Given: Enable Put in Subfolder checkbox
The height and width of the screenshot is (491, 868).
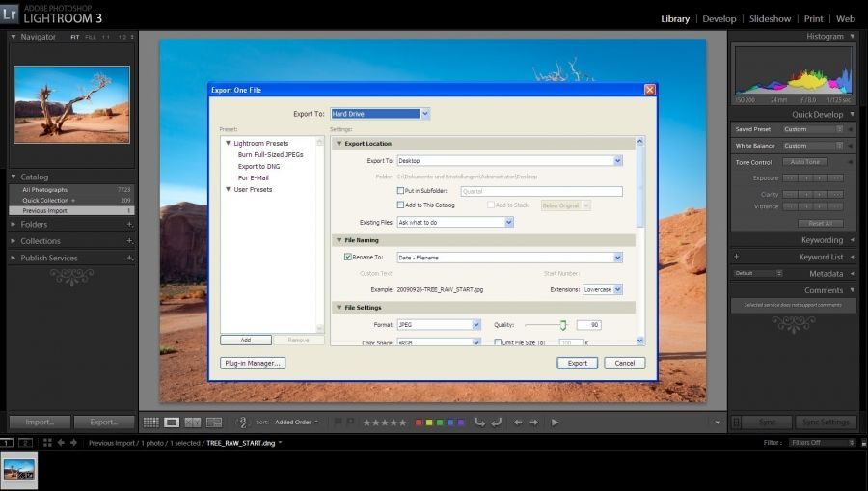Looking at the screenshot, I should pos(401,191).
